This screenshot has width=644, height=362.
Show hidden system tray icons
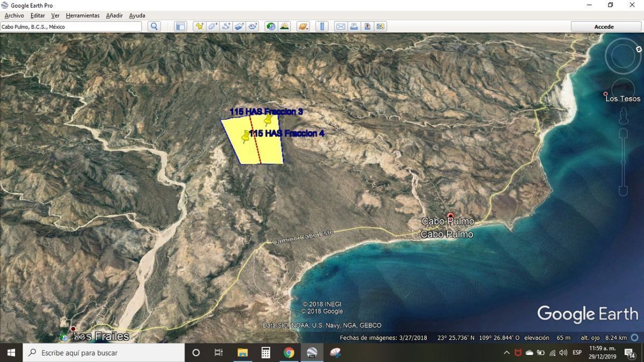pos(507,353)
